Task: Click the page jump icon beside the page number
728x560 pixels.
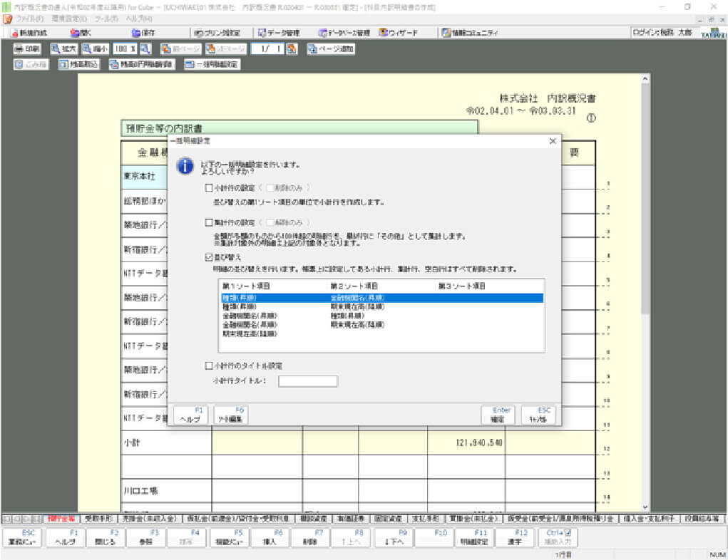Action: click(292, 49)
